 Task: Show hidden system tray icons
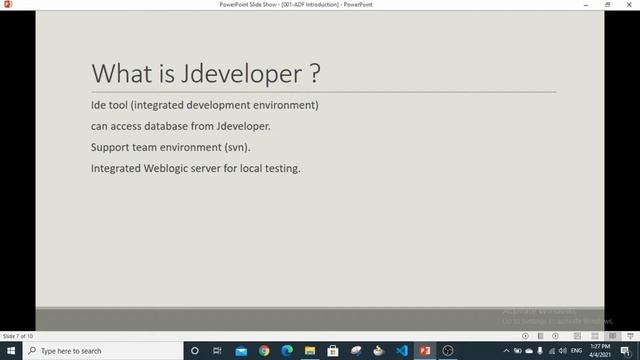pos(507,351)
